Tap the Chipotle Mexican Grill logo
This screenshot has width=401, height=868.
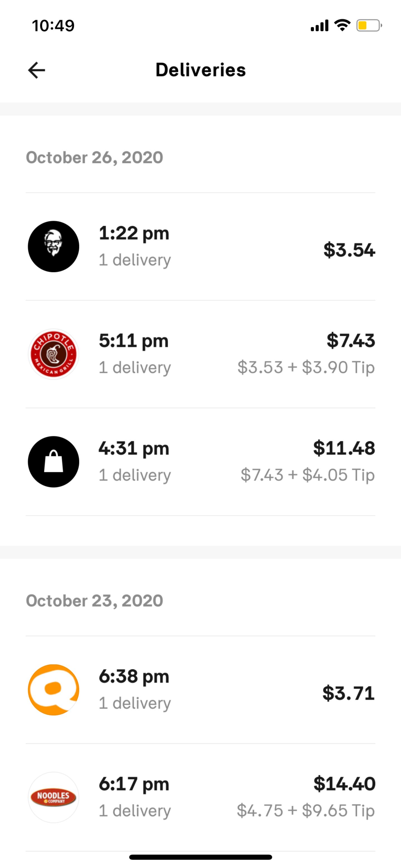(x=53, y=354)
